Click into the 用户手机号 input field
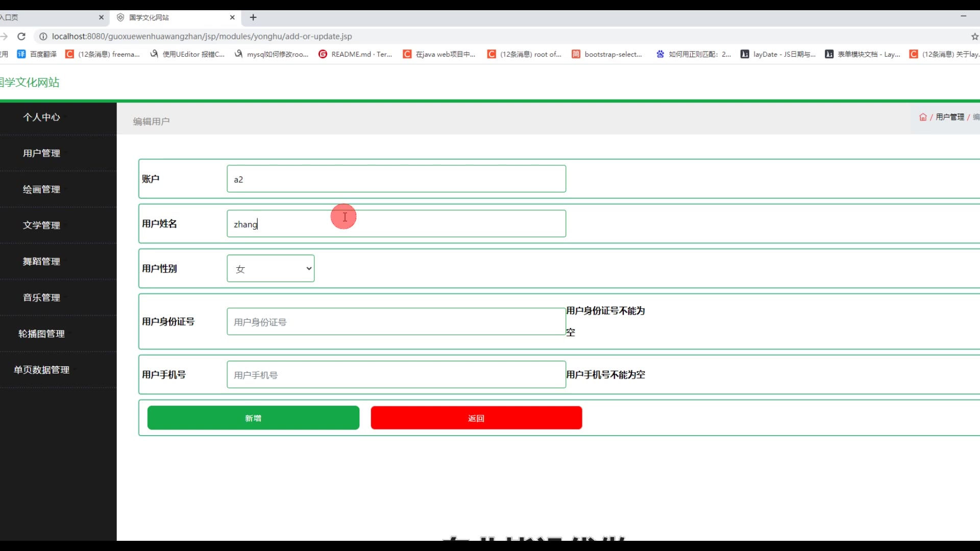The width and height of the screenshot is (980, 551). [396, 375]
